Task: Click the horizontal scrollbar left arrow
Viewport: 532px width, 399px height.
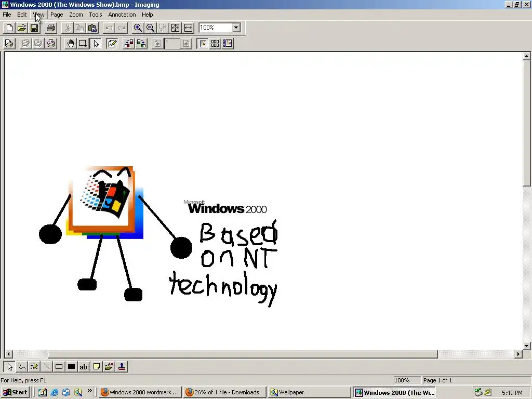Action: (x=8, y=354)
